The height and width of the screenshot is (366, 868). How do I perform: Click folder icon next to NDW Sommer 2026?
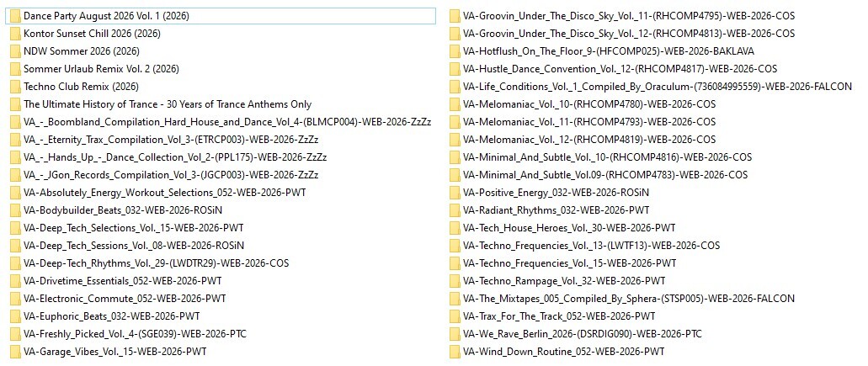pyautogui.click(x=15, y=51)
